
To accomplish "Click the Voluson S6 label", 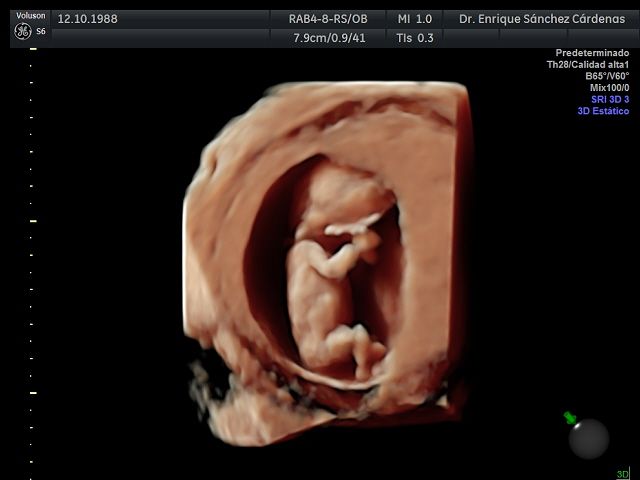I will (x=31, y=23).
